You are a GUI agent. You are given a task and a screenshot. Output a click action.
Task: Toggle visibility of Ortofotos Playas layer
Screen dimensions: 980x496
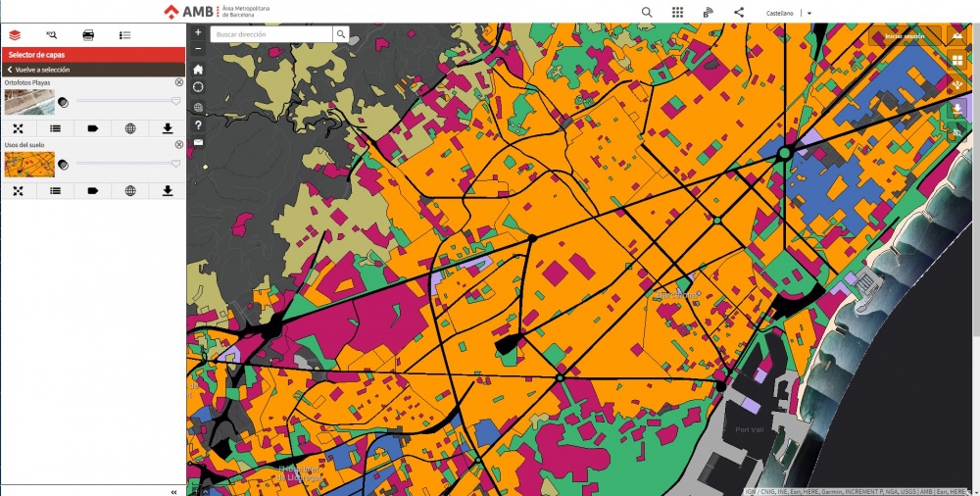tap(63, 102)
